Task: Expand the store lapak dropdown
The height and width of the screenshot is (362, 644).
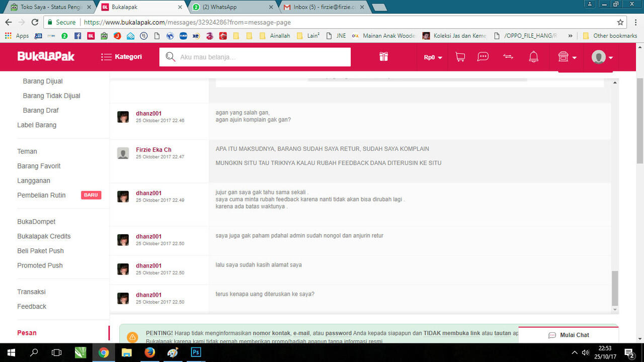Action: pyautogui.click(x=567, y=57)
